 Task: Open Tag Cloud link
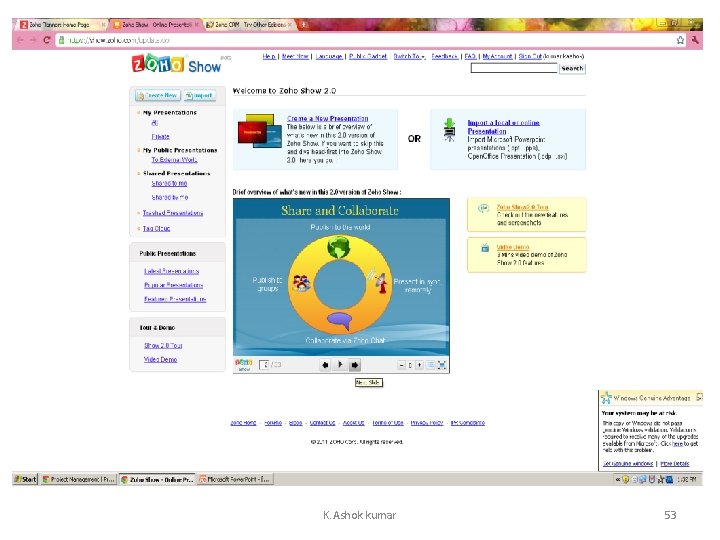coord(156,228)
